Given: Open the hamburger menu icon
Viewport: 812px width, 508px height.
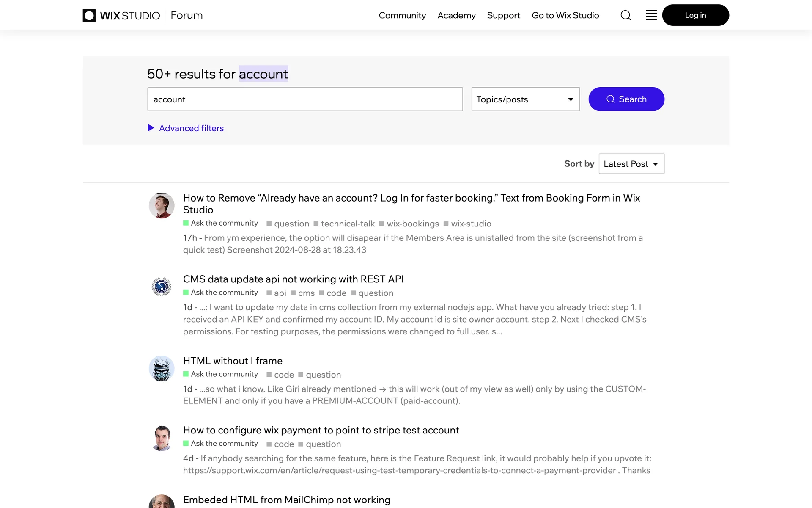Looking at the screenshot, I should pyautogui.click(x=651, y=15).
